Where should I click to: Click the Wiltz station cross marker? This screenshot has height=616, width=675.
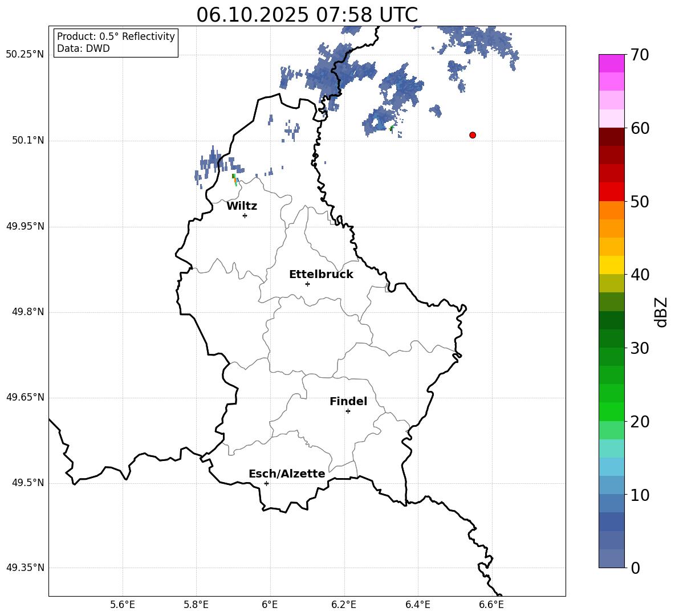pos(245,215)
